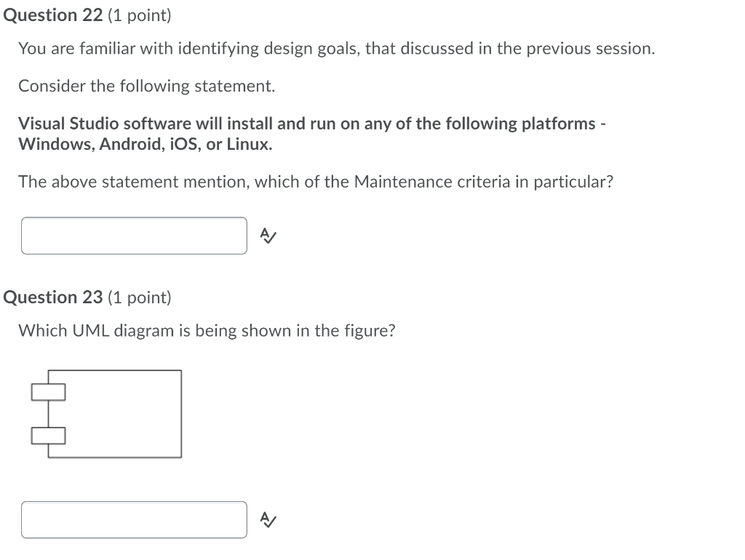Image resolution: width=745 pixels, height=560 pixels.
Task: Click inside the Question 23 answer field
Action: pos(135,519)
